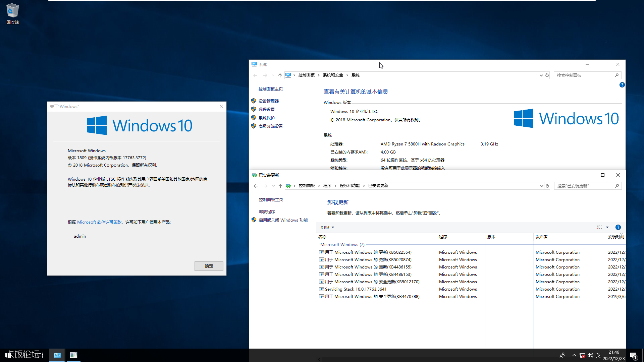Close the About Windows dialog

221,106
